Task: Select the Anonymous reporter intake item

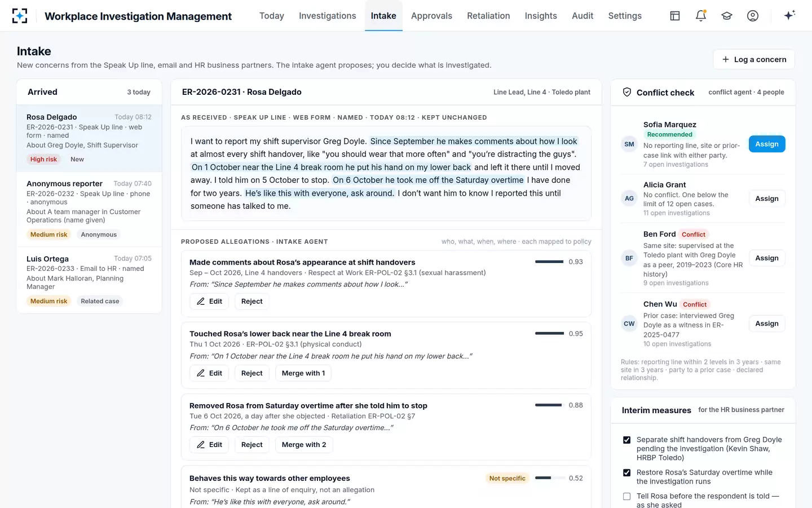Action: (x=89, y=209)
